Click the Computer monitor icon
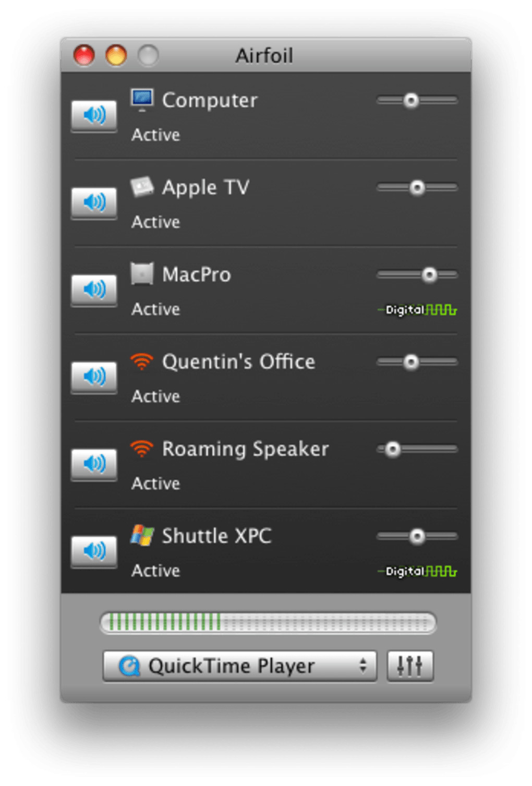The width and height of the screenshot is (532, 786). coord(142,100)
